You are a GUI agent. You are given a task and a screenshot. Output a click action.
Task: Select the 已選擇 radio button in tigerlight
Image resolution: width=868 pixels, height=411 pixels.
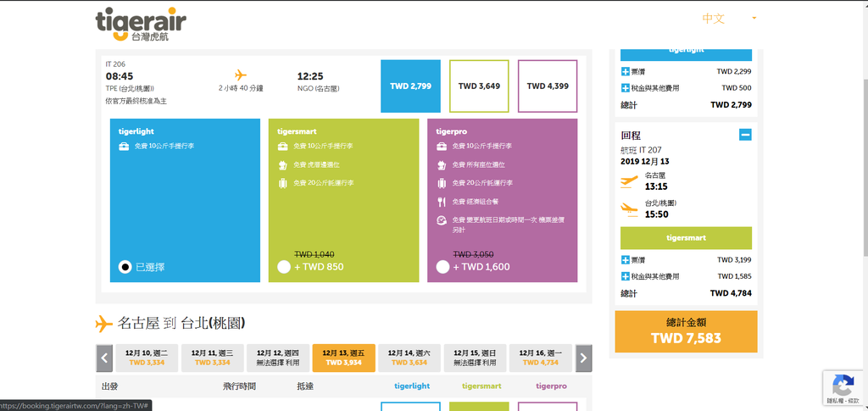point(125,267)
